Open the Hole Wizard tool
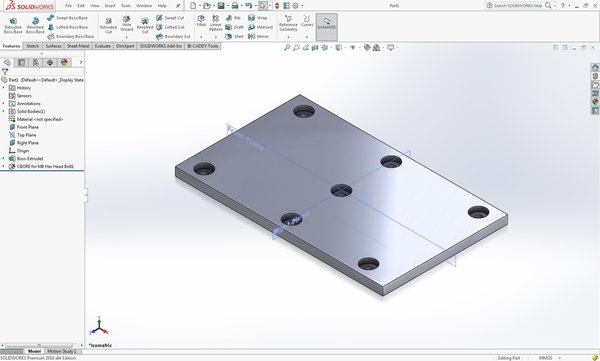This screenshot has width=600, height=361. point(127,24)
